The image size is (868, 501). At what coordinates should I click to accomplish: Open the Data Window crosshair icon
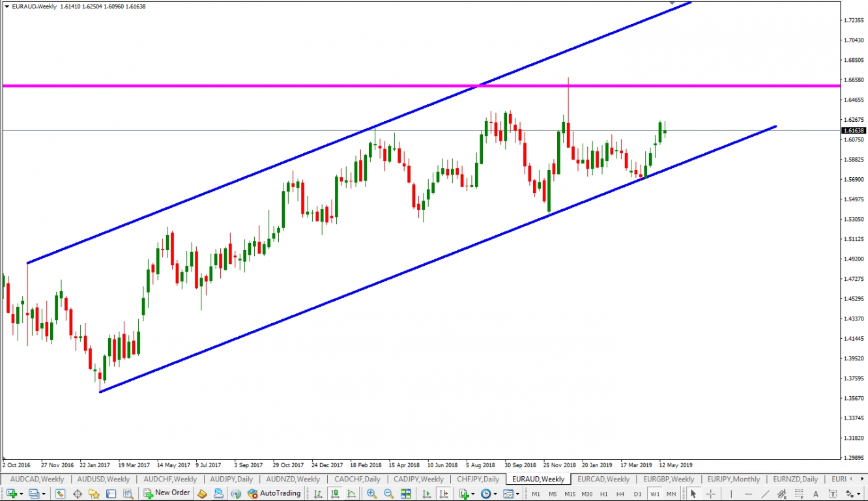77,493
